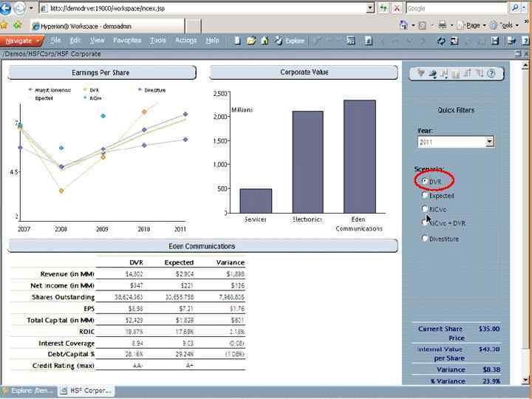Screen dimensions: 532x399
Task: Click the Google search magnifier icon
Action: (x=515, y=8)
